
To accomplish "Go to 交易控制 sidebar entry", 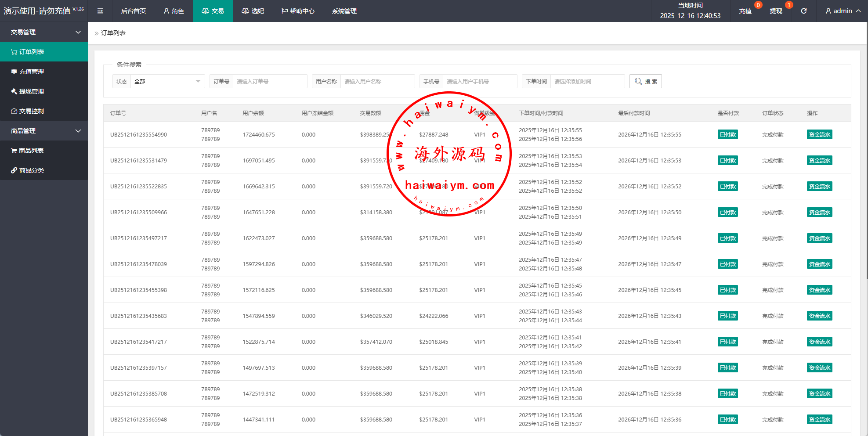I will pyautogui.click(x=32, y=111).
